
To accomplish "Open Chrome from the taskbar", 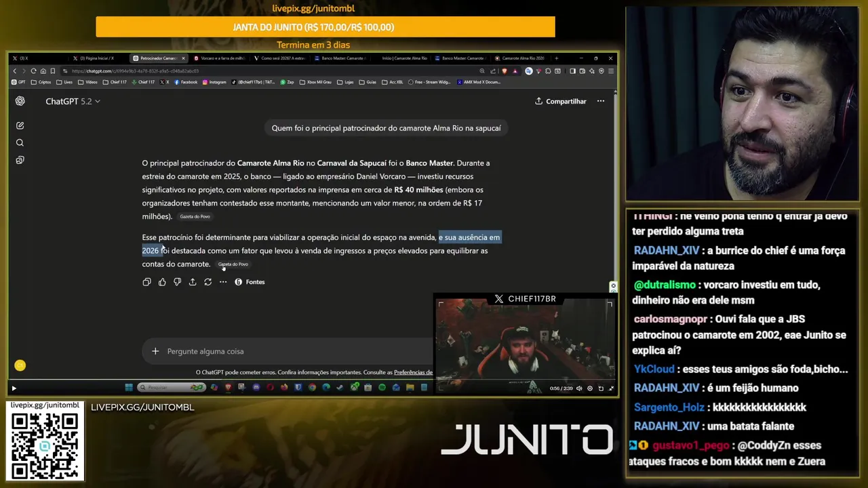I will point(312,388).
